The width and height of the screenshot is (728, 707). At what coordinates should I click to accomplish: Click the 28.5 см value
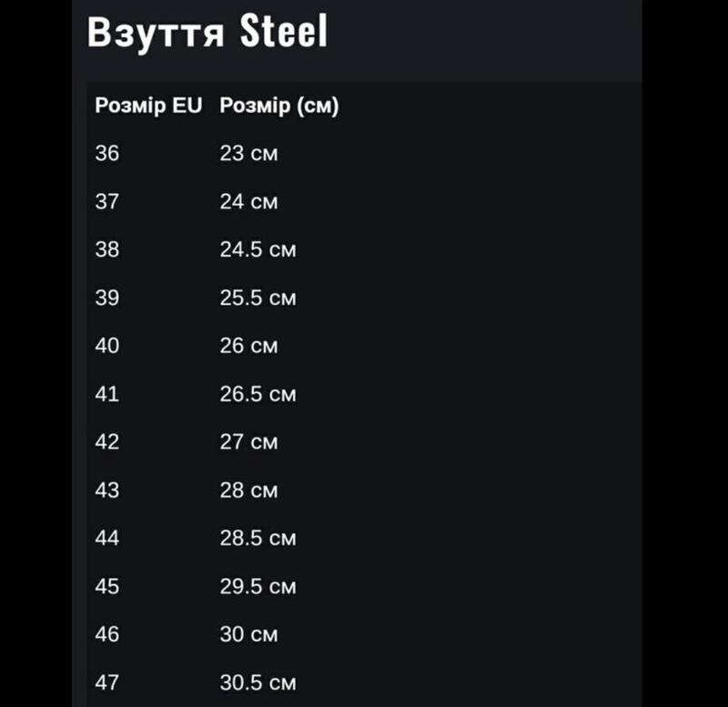pyautogui.click(x=258, y=538)
